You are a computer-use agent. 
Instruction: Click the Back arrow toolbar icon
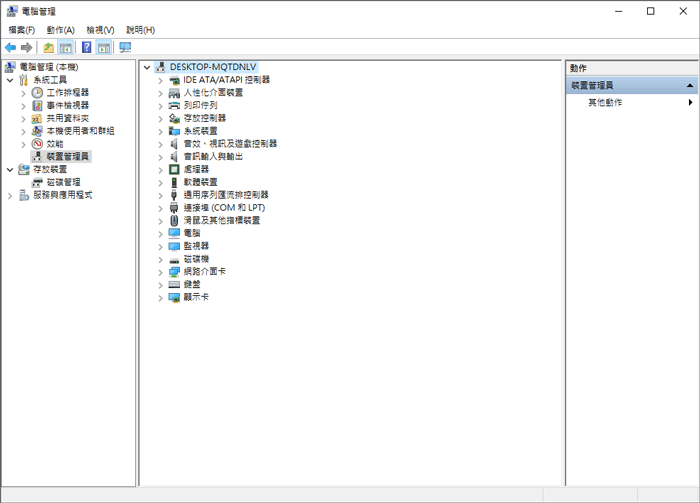(10, 47)
